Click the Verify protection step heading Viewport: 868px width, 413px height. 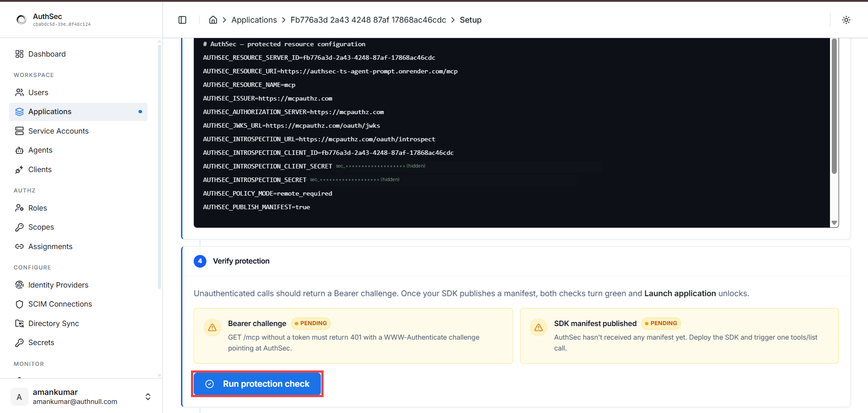click(241, 261)
